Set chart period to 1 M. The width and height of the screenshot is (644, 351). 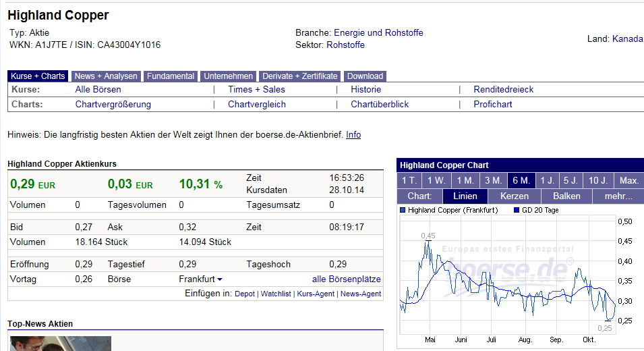coord(465,180)
